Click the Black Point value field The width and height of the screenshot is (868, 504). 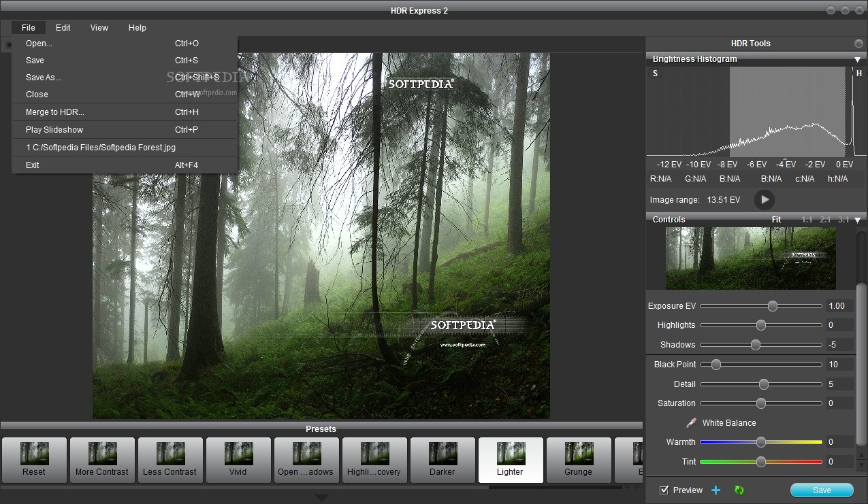pos(840,365)
